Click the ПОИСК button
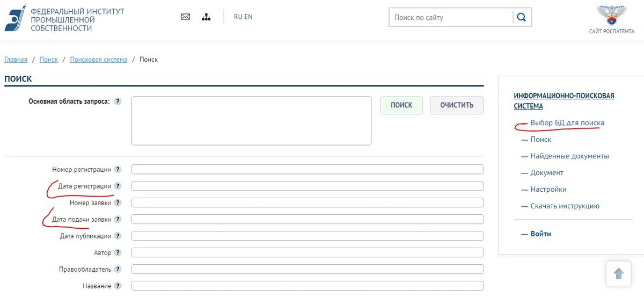Viewport: 644px width, 297px height. click(x=401, y=105)
